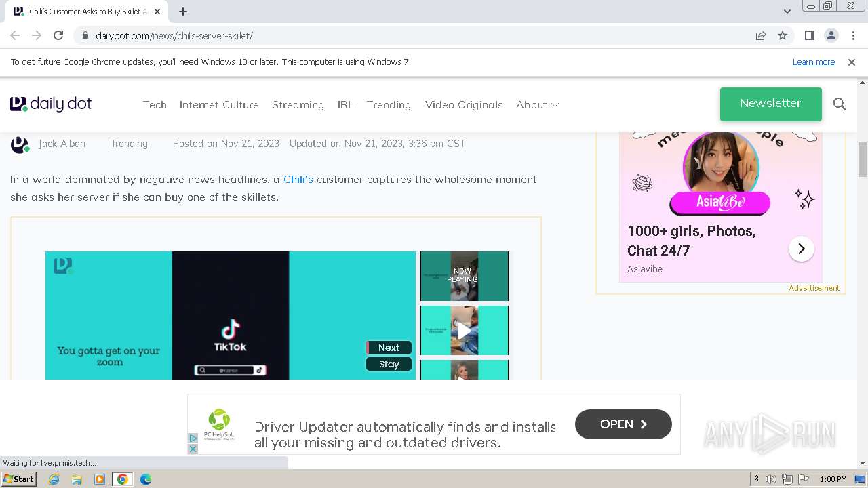Click the Action Center flag tray icon

coord(804,479)
